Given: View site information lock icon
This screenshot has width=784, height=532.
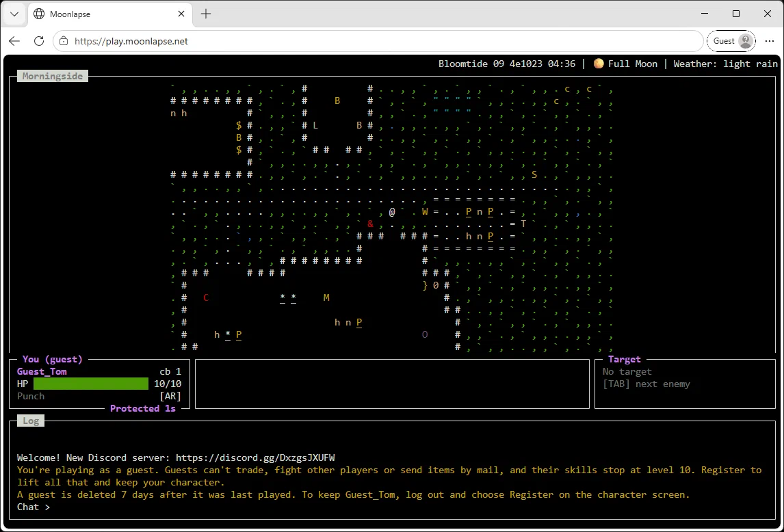Looking at the screenshot, I should (x=64, y=41).
